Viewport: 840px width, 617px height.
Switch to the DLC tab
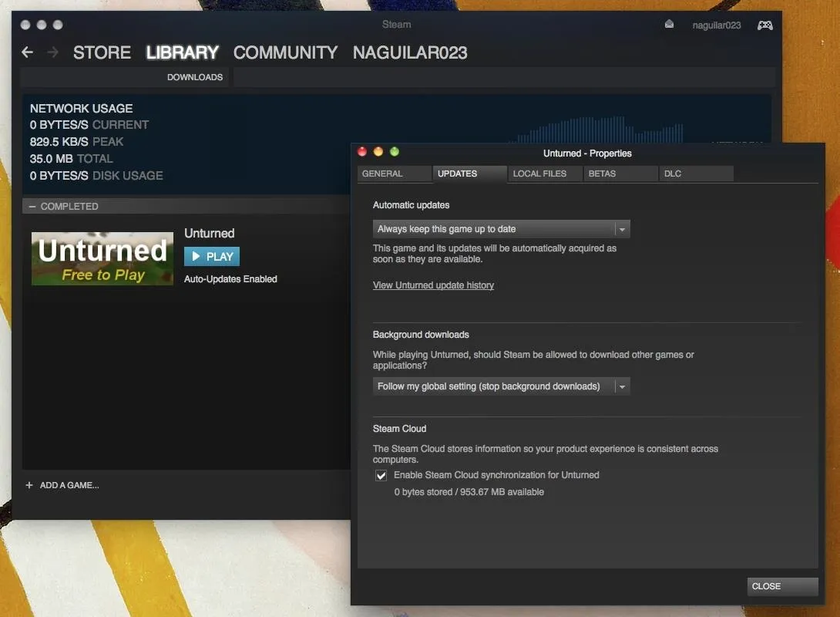coord(697,174)
